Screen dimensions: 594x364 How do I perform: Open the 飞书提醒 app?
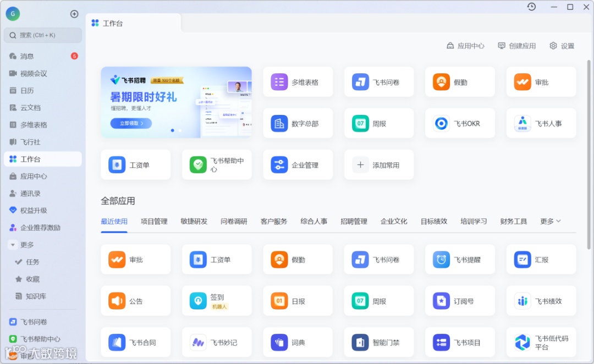(460, 260)
